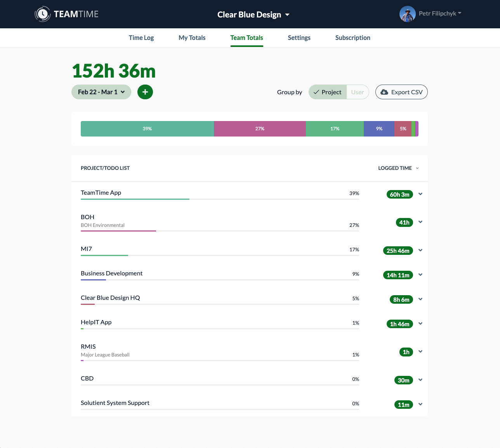
Task: Click the PROJECT/TODO LIST column header
Action: [105, 168]
